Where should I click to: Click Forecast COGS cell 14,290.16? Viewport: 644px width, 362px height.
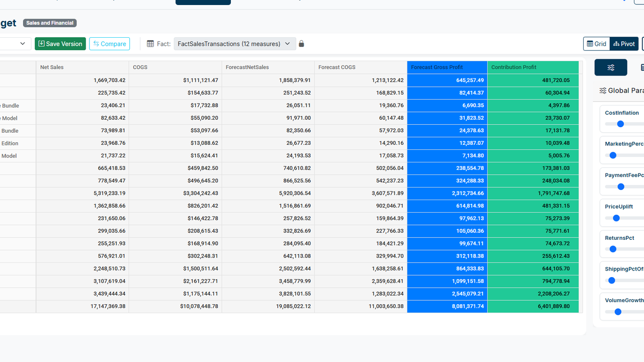361,143
